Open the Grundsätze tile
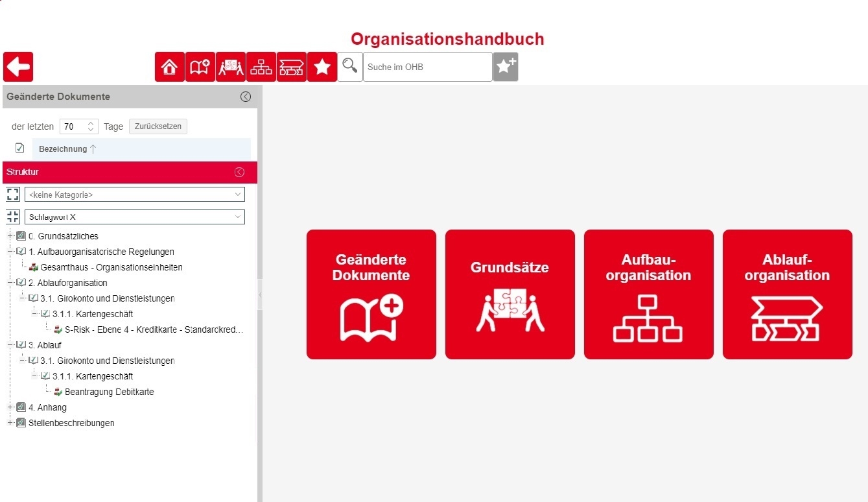The height and width of the screenshot is (502, 868). 510,294
